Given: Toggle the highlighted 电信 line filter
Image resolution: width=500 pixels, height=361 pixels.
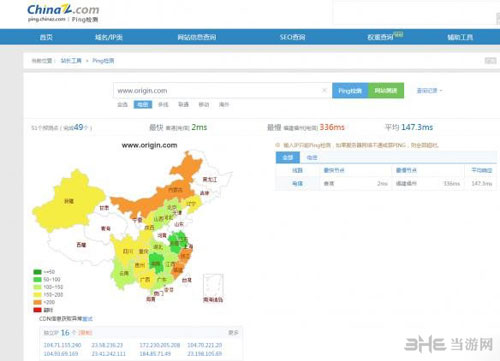Looking at the screenshot, I should coord(143,105).
